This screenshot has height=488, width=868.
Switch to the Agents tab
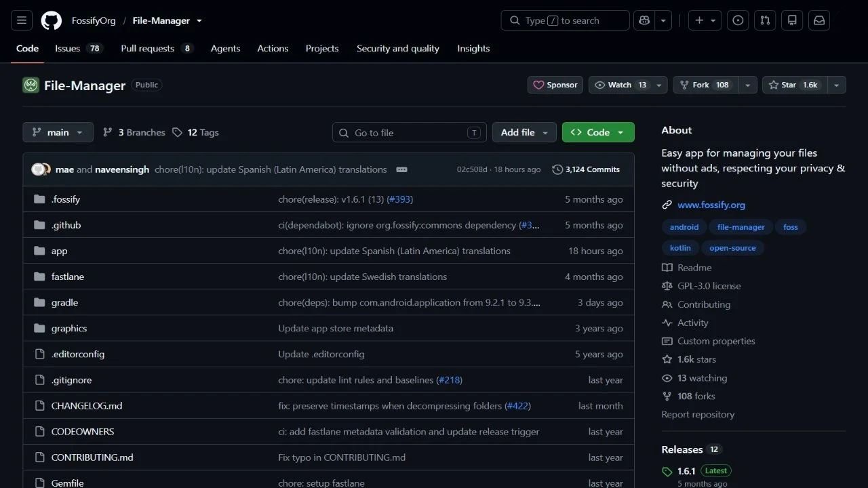(225, 48)
